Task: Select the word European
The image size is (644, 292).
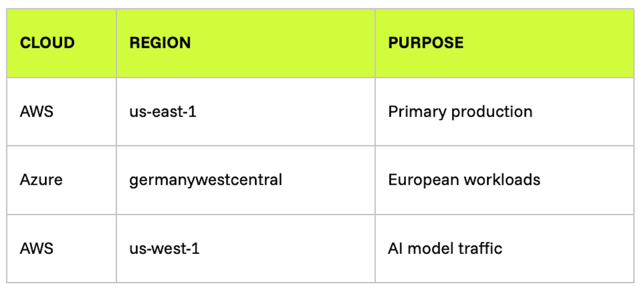Action: pos(424,180)
